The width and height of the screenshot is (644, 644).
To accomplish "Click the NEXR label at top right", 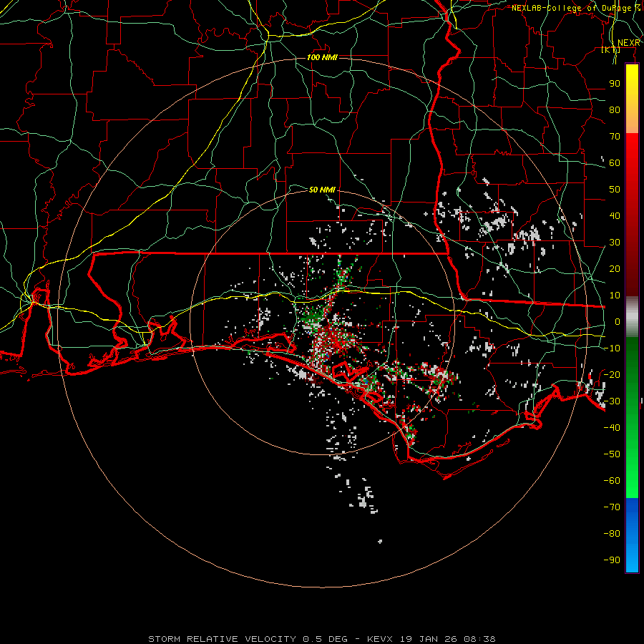I will pos(629,43).
